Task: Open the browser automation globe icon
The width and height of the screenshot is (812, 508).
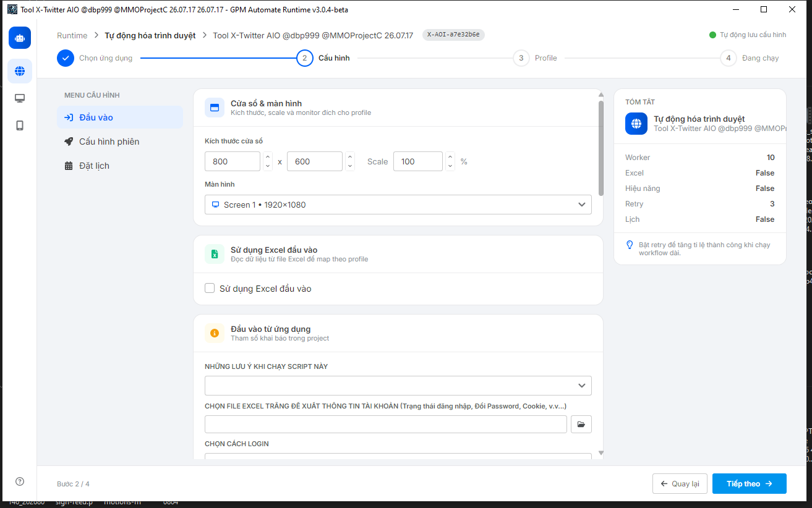Action: pyautogui.click(x=20, y=71)
